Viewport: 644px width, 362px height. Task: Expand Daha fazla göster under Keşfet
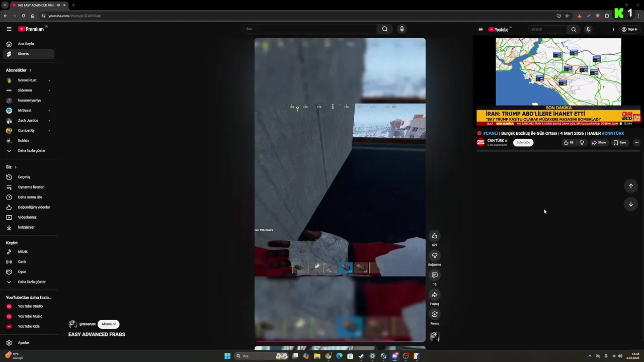click(x=29, y=282)
